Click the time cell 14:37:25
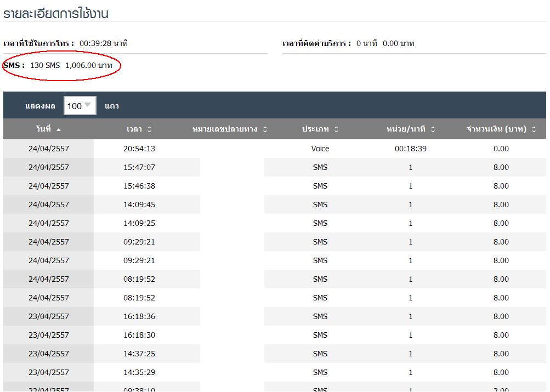The width and height of the screenshot is (550, 392). pos(139,354)
